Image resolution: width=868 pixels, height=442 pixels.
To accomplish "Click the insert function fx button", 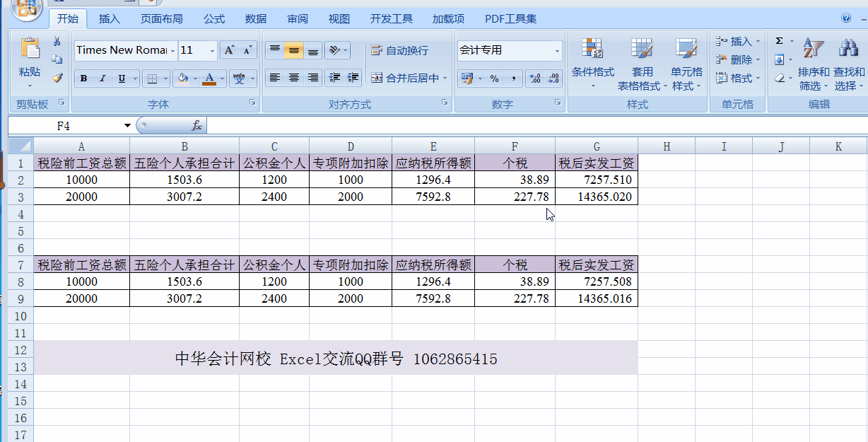I will [197, 126].
